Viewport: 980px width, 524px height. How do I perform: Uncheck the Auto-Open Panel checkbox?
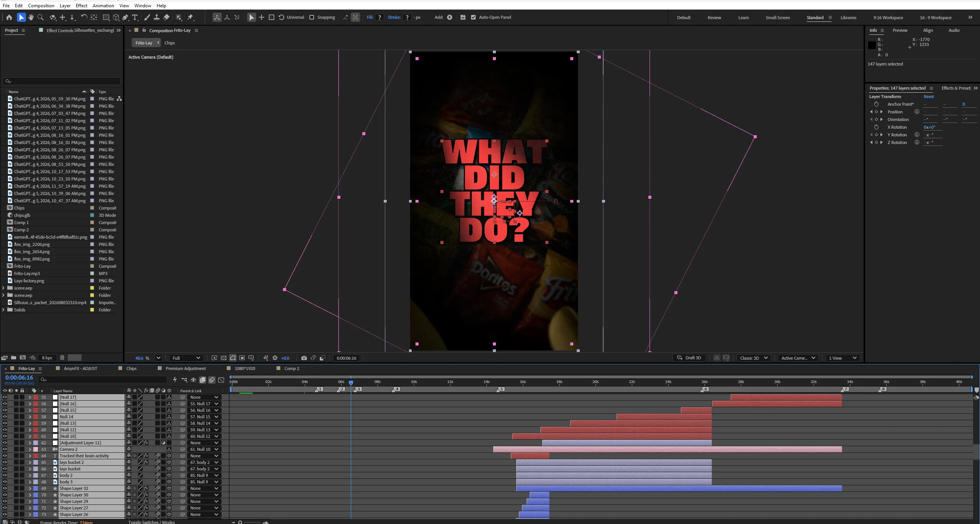[x=473, y=17]
